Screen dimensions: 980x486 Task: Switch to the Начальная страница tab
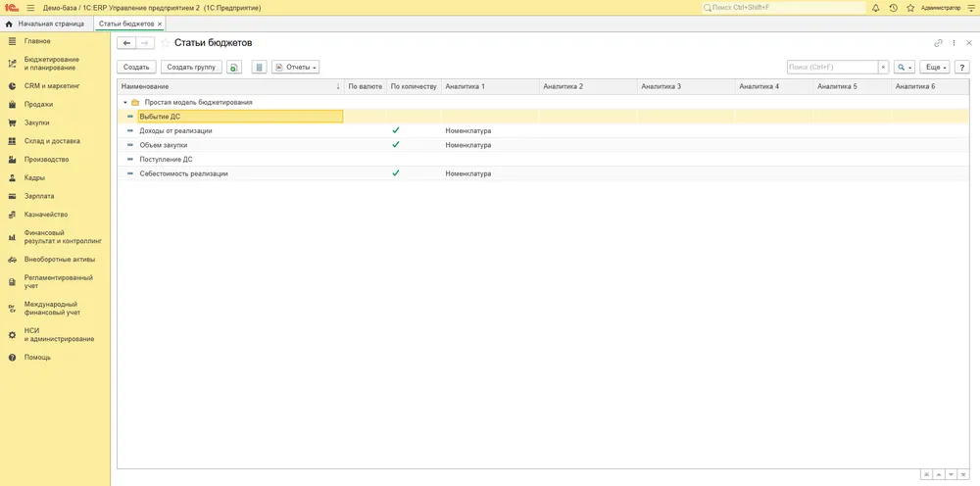[x=44, y=24]
